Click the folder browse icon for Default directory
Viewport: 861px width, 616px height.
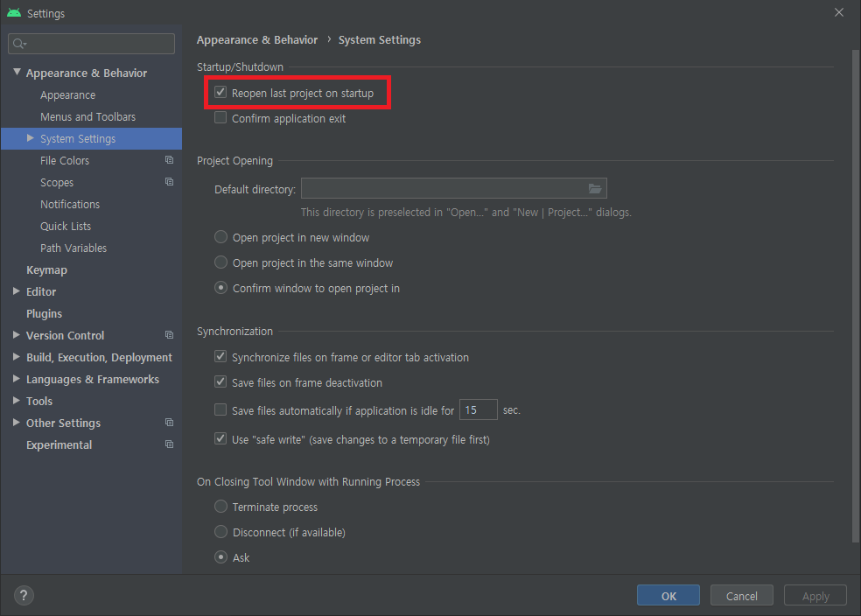(x=595, y=188)
